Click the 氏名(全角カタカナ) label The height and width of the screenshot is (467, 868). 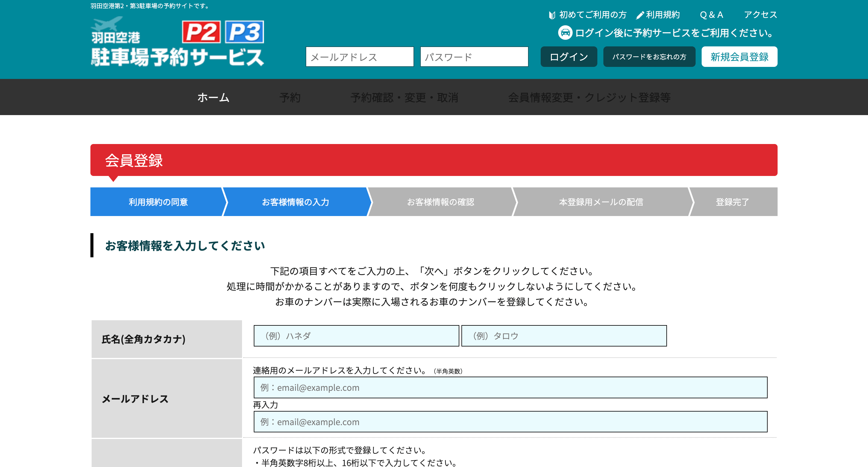pos(143,339)
